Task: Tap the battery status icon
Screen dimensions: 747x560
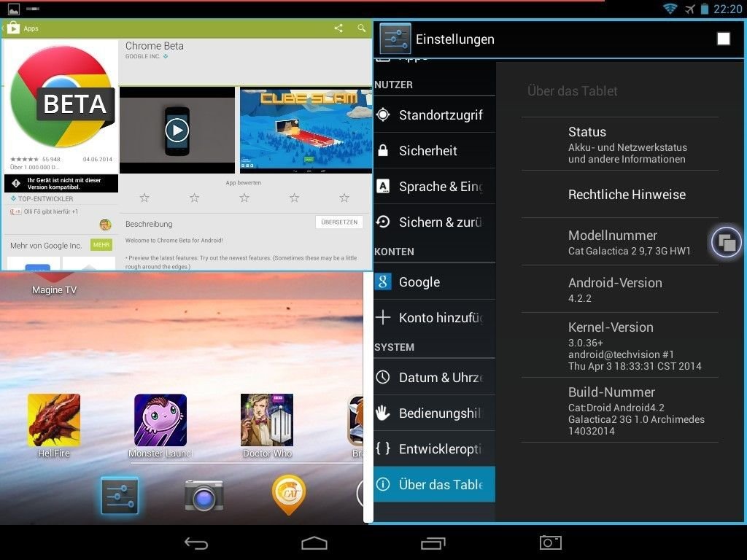Action: pos(704,9)
